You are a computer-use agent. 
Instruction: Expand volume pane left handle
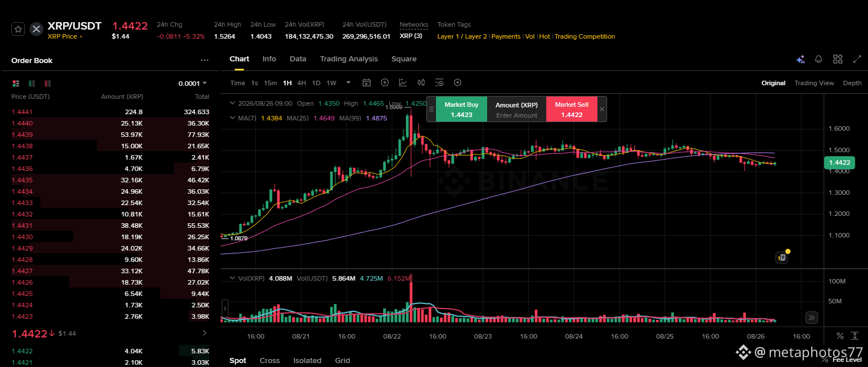[225, 310]
